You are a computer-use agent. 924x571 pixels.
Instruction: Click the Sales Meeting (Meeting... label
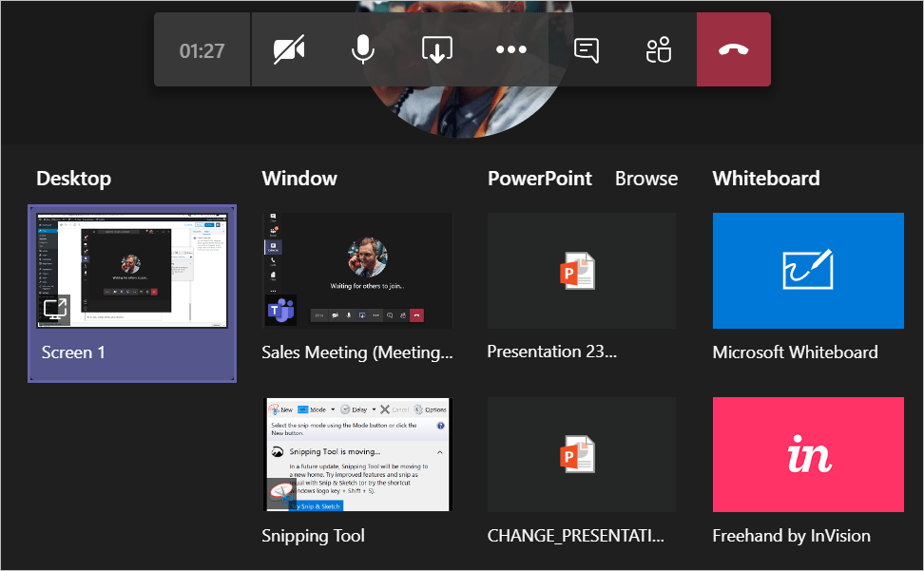click(x=357, y=352)
